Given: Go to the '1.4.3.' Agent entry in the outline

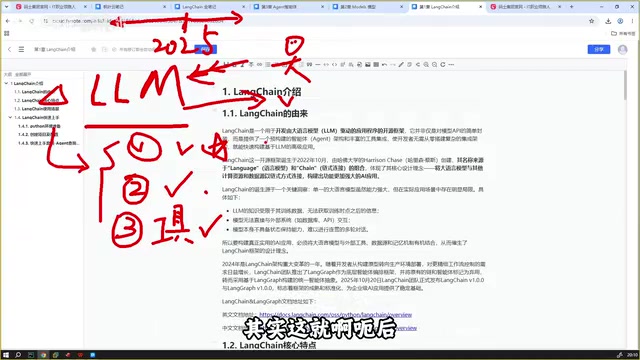Looking at the screenshot, I should [x=49, y=143].
